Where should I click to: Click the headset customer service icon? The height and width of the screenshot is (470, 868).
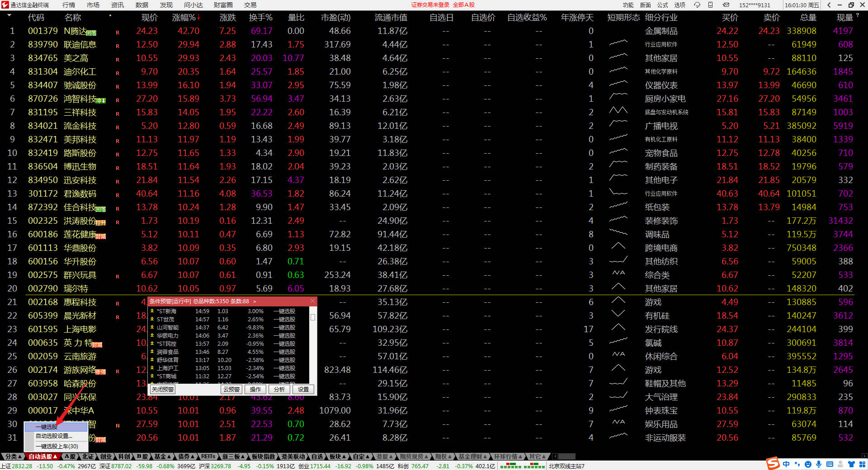coord(697,5)
